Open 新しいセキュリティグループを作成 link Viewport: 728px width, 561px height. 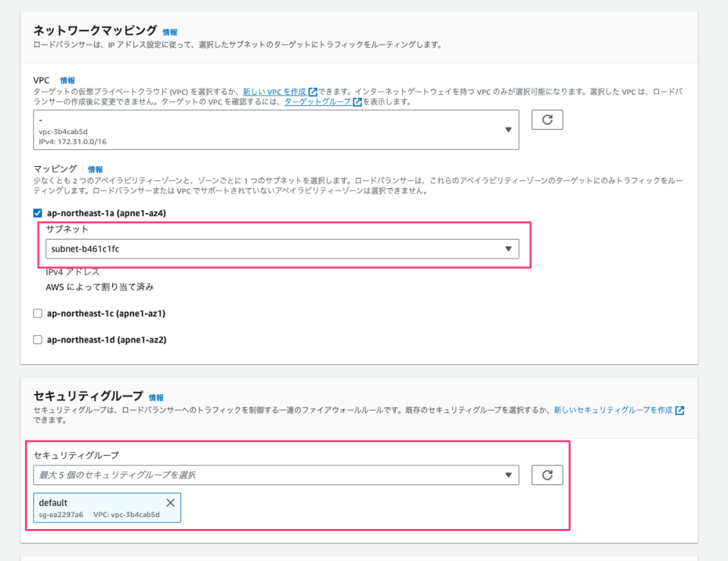point(619,410)
